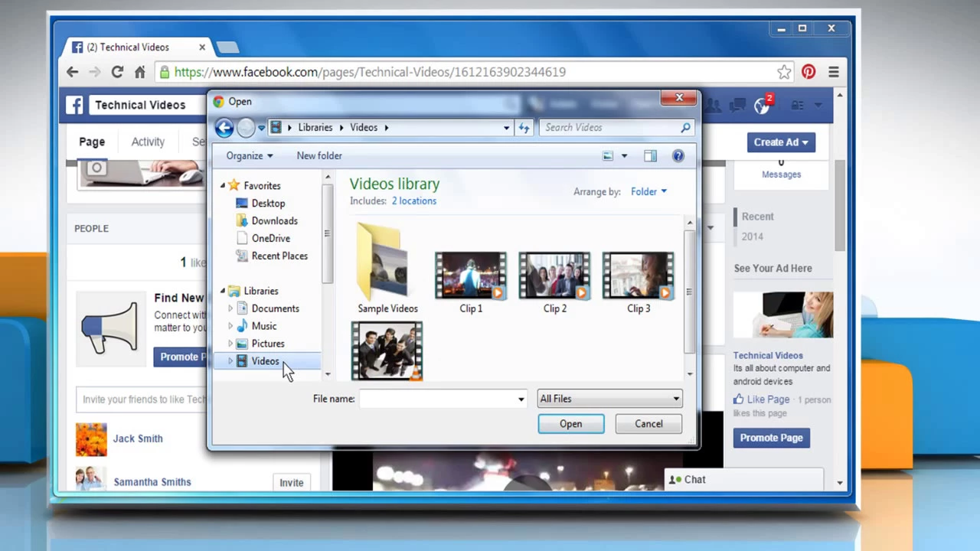Open the dialog help question mark icon

tap(678, 156)
